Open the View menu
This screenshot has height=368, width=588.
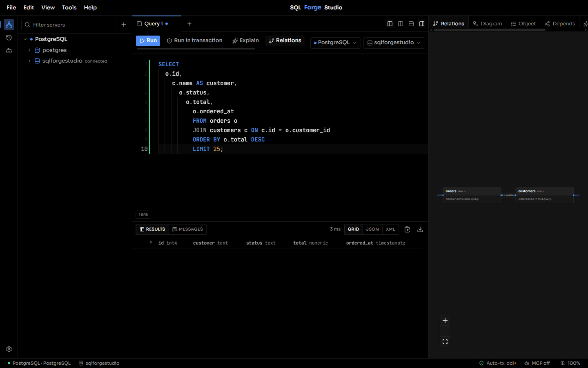[x=48, y=7]
